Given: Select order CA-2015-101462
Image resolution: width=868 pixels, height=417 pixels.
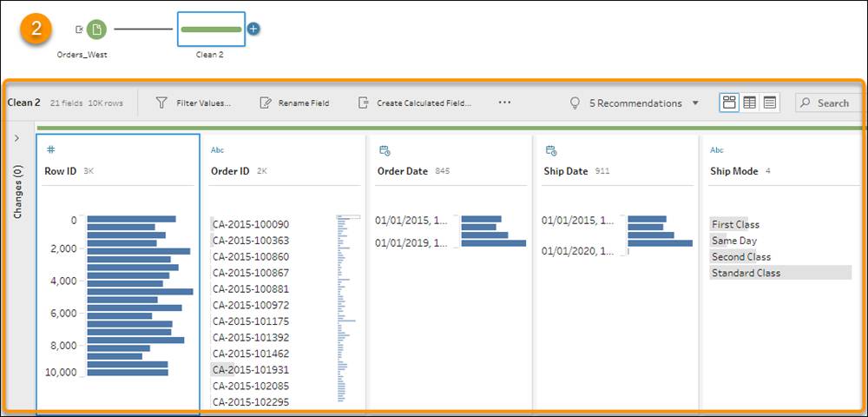Looking at the screenshot, I should (x=251, y=353).
